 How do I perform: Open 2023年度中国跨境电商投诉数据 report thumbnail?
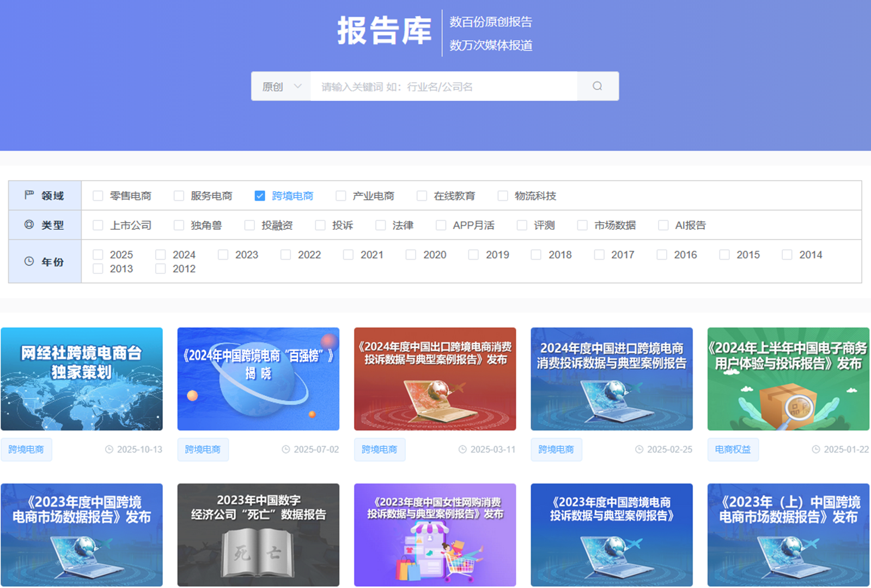tap(612, 535)
